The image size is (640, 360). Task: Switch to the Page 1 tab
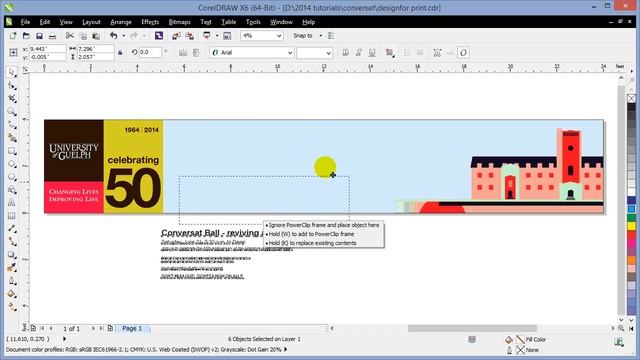pos(132,328)
